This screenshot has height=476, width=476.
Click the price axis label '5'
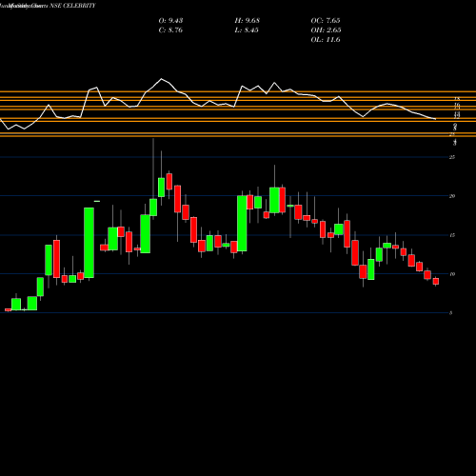[x=450, y=313]
